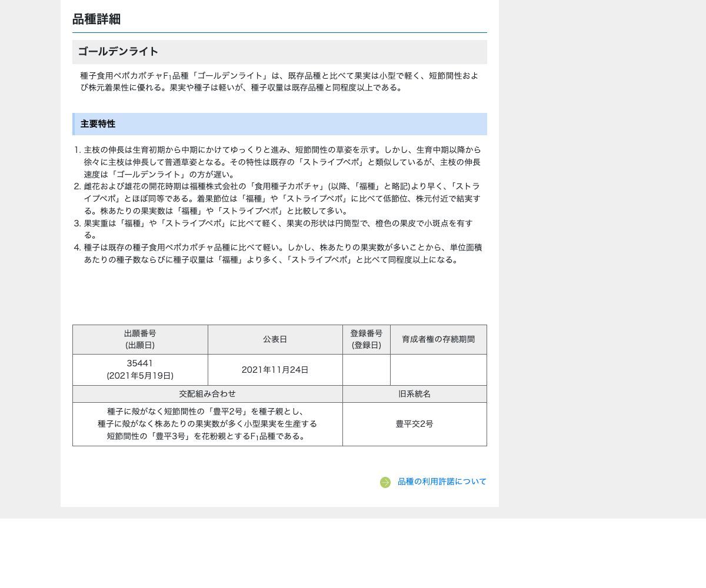
Task: Select the 交配組み合わせ table header
Action: tap(207, 394)
